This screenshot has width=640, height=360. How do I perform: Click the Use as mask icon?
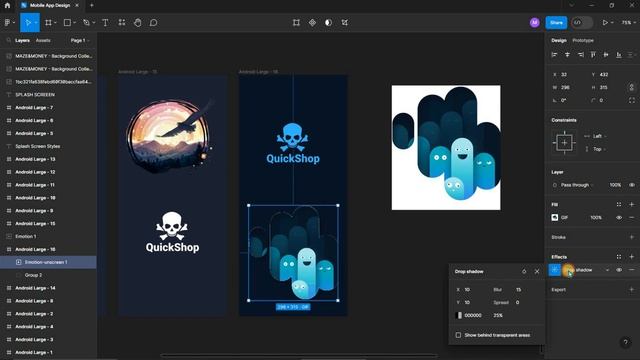coord(329,23)
